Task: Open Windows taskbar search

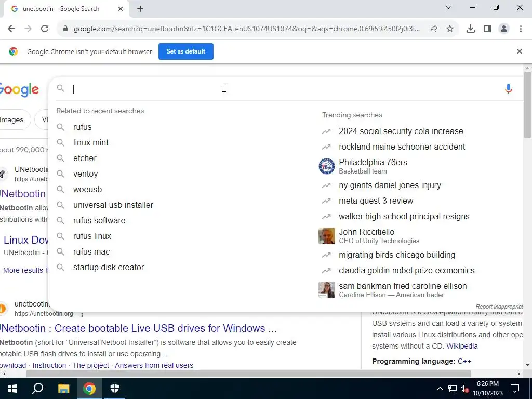Action: pos(37,389)
